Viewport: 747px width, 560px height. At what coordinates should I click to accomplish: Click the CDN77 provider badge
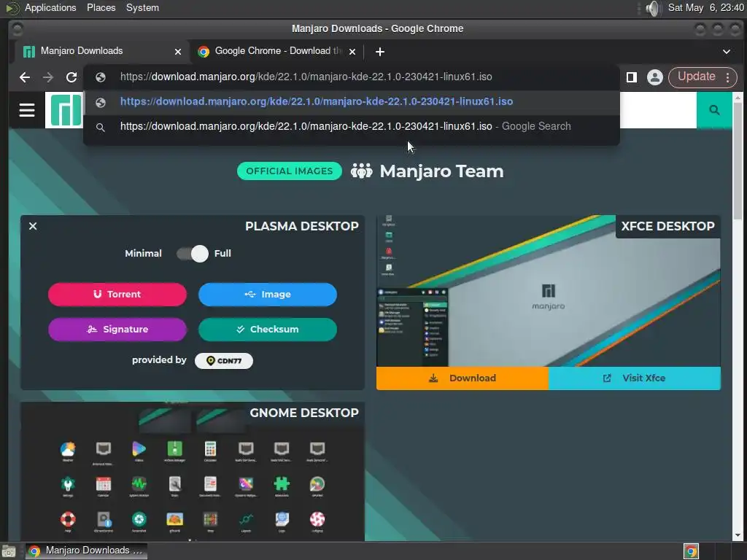224,361
